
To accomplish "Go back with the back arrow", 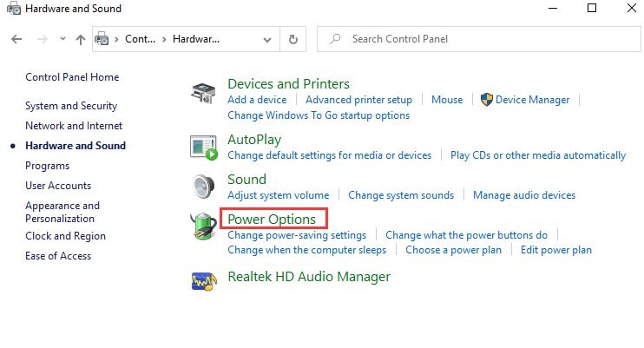I will [x=16, y=39].
